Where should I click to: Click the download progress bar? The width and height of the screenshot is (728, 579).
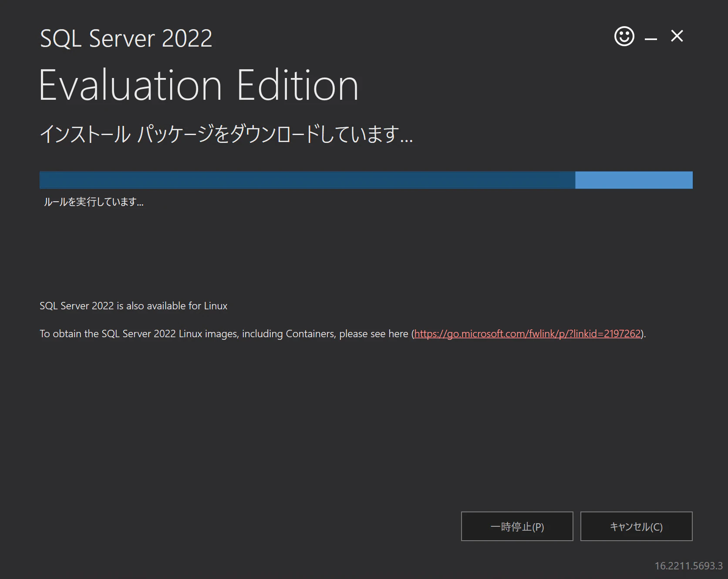[366, 180]
